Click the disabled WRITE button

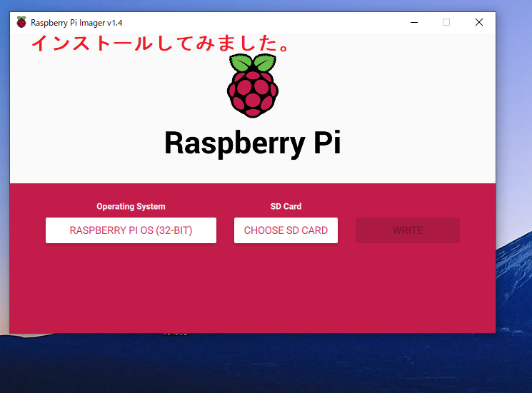pyautogui.click(x=408, y=230)
